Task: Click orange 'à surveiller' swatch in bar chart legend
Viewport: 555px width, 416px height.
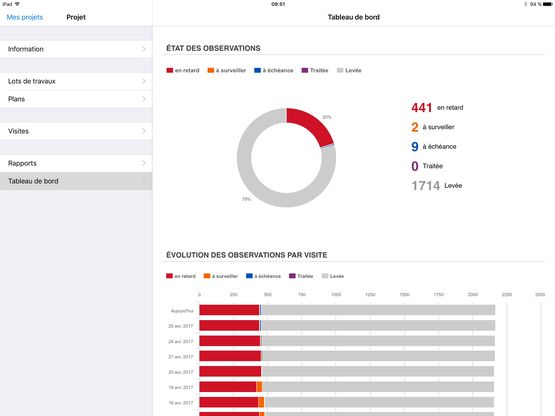Action: pyautogui.click(x=207, y=276)
